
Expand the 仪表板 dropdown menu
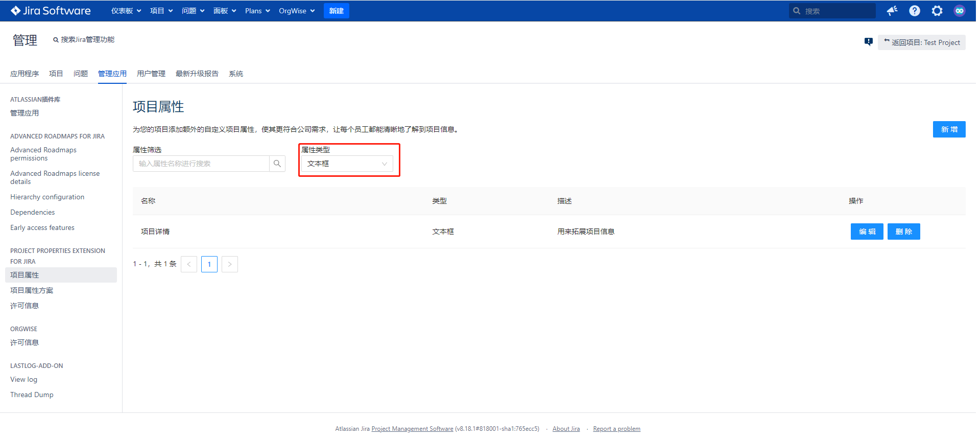126,11
